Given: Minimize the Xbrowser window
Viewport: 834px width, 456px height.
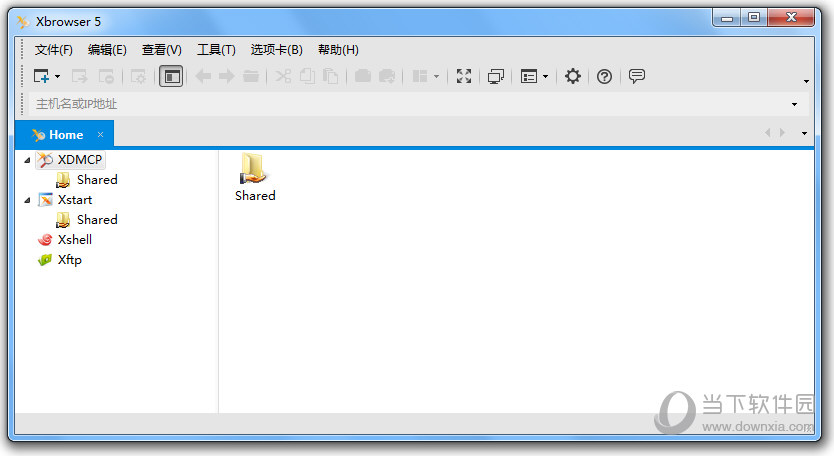Looking at the screenshot, I should point(727,18).
